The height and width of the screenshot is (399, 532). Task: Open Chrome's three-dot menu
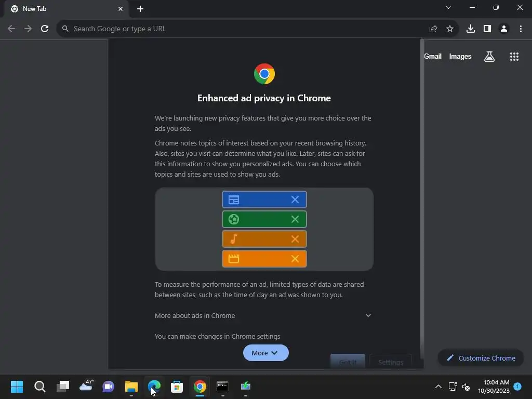(x=521, y=29)
